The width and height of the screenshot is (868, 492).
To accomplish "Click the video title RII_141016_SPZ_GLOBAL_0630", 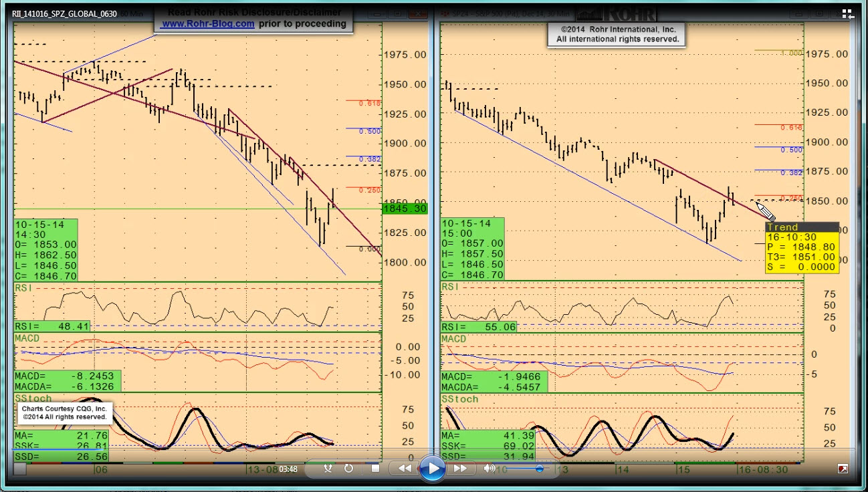I will 64,13.
